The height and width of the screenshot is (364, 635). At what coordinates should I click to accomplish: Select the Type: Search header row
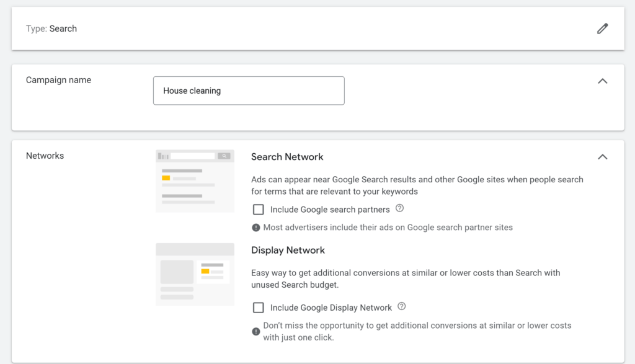click(x=51, y=29)
